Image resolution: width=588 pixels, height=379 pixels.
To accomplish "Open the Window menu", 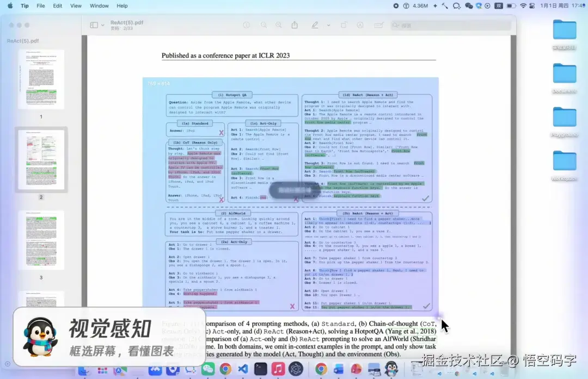I will (x=99, y=5).
